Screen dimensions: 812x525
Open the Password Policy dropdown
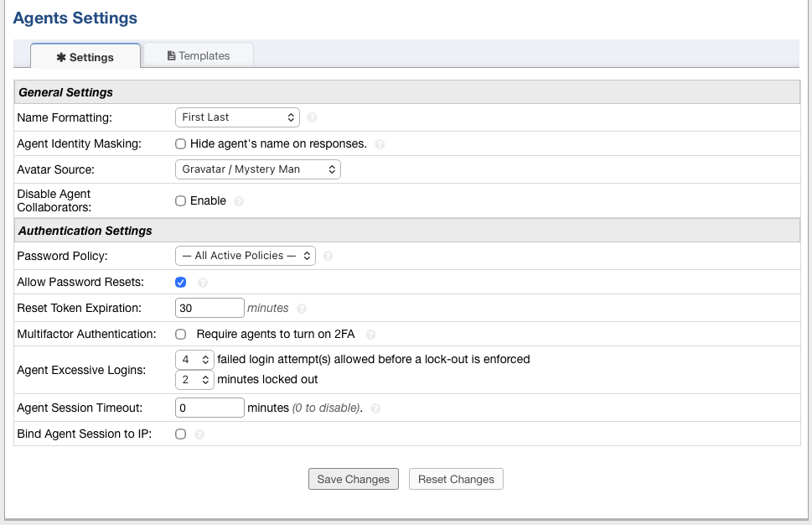[x=245, y=256]
